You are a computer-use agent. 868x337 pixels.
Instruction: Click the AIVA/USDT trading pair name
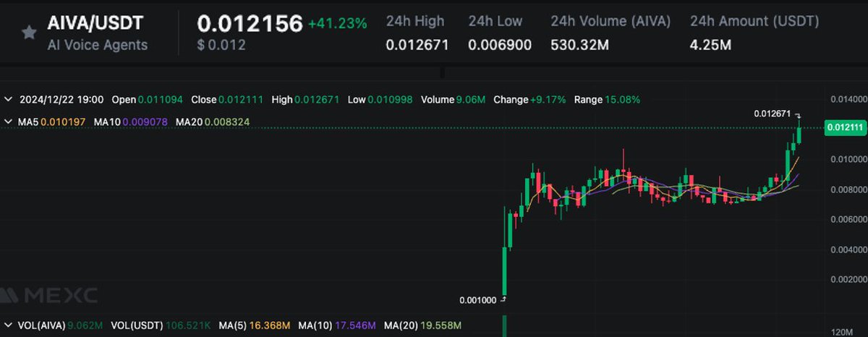click(95, 23)
